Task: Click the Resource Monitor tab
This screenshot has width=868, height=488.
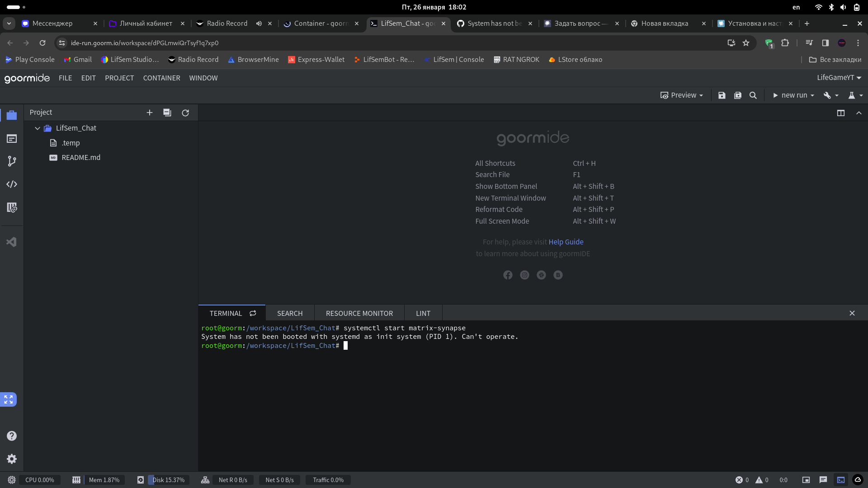Action: [x=359, y=313]
